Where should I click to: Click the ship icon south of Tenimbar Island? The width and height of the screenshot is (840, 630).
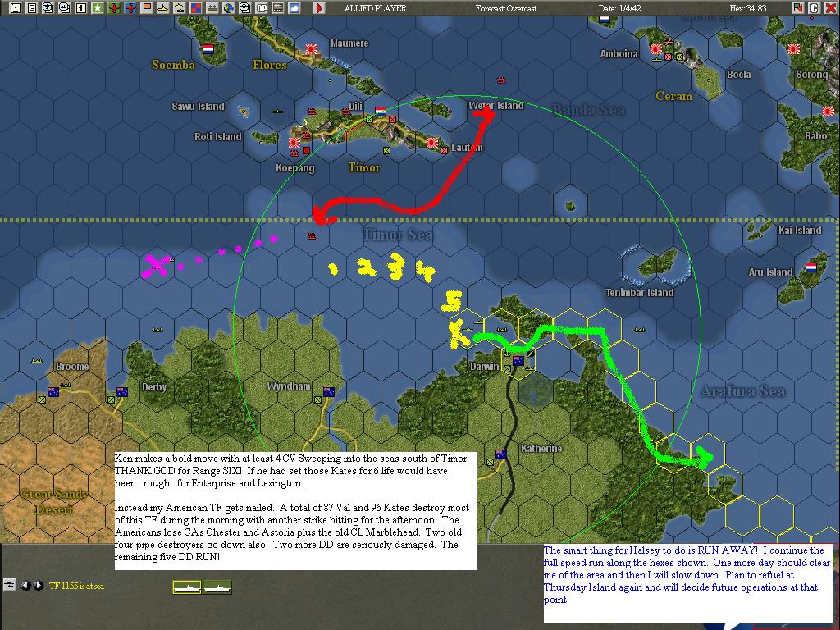click(639, 329)
